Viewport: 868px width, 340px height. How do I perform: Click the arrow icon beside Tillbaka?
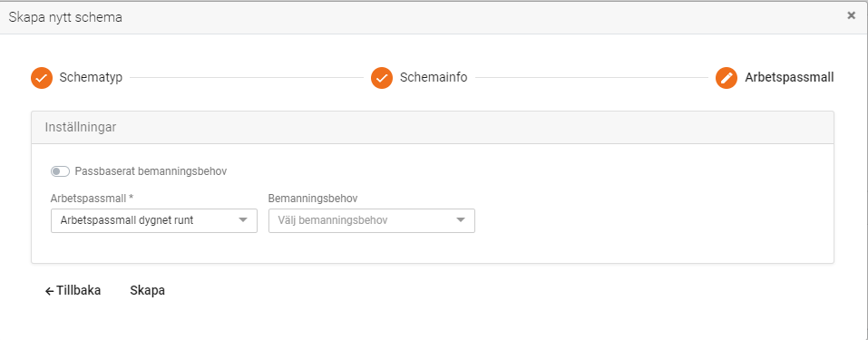click(x=49, y=291)
